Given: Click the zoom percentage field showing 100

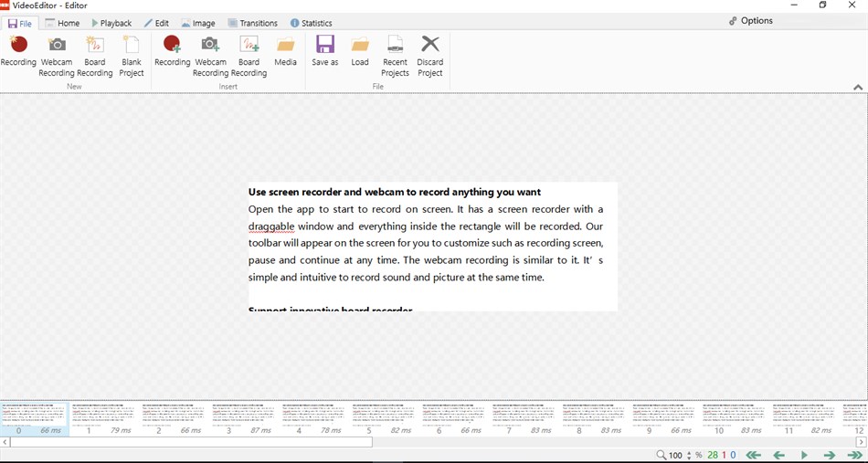Looking at the screenshot, I should point(676,456).
